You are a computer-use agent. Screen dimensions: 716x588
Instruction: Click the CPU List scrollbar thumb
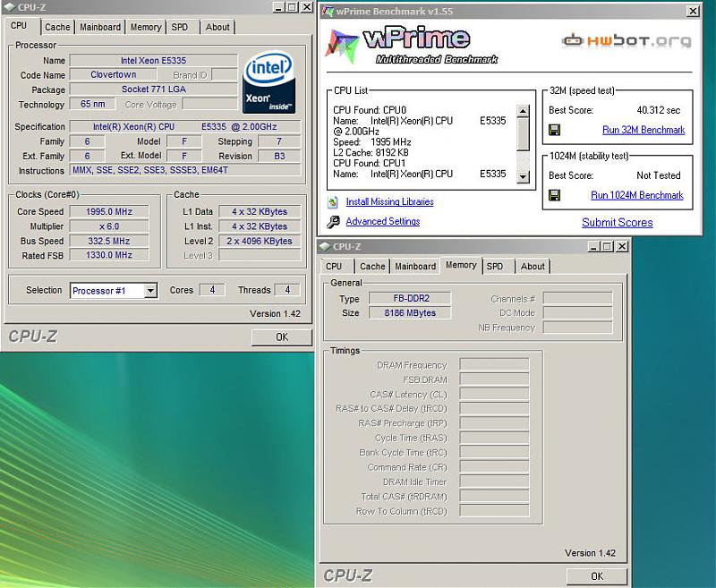click(x=523, y=133)
